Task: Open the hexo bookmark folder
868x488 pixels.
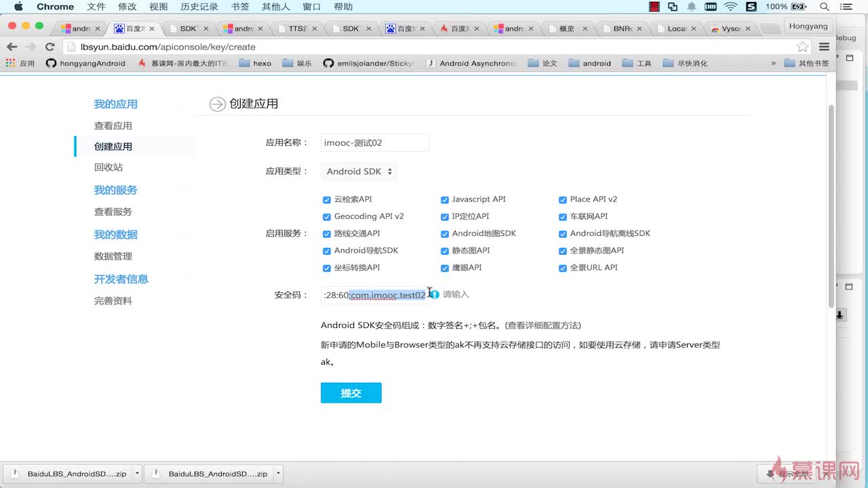Action: pyautogui.click(x=255, y=63)
